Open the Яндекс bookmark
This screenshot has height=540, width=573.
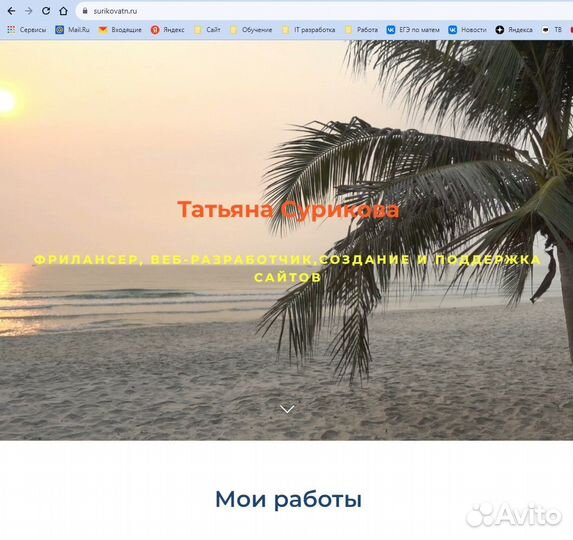pos(168,30)
